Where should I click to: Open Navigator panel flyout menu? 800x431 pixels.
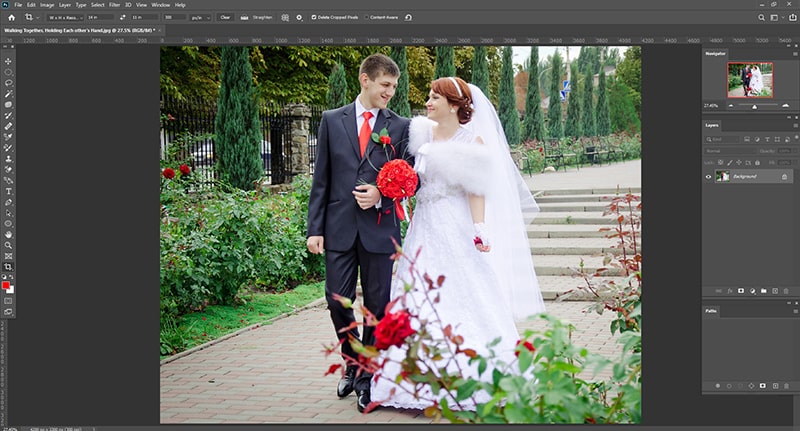pos(795,53)
